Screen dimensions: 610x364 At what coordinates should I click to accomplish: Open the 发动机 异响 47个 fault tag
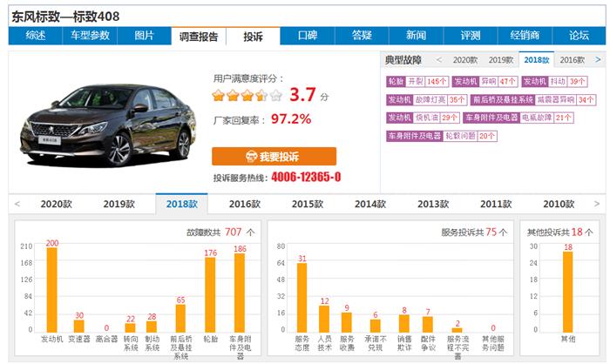485,81
